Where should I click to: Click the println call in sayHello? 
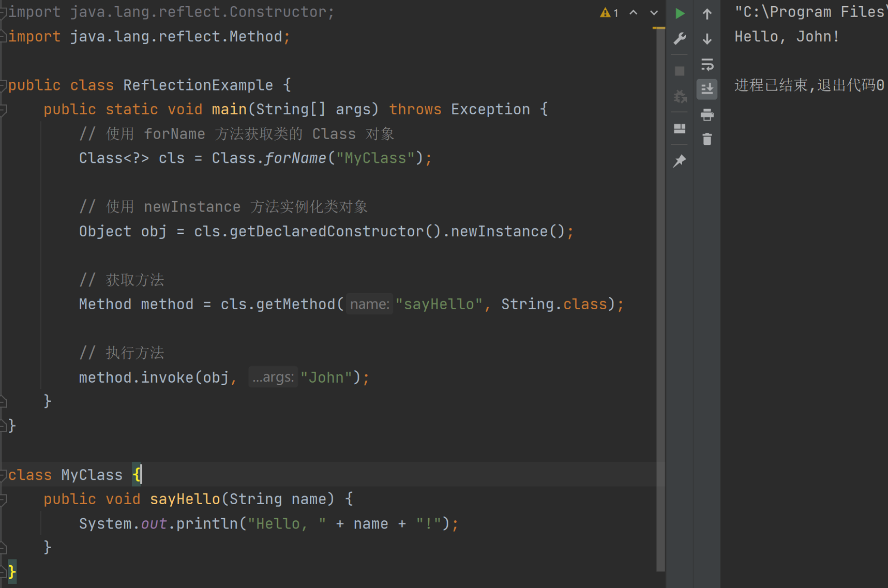tap(207, 523)
